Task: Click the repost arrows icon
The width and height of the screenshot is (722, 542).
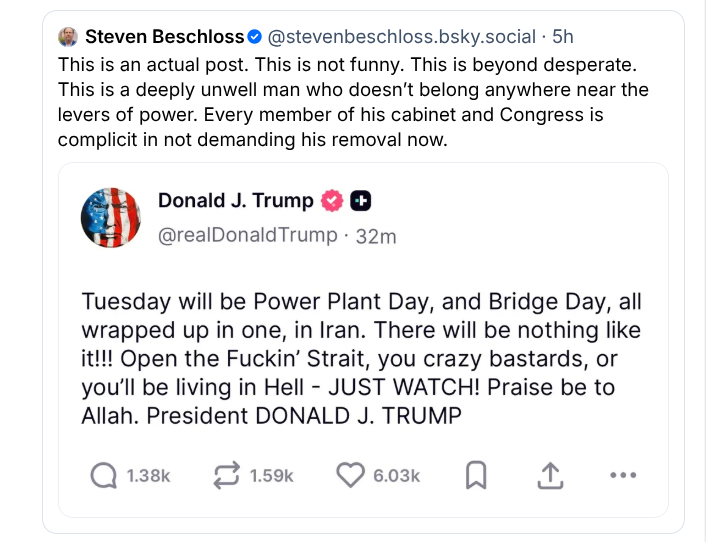Action: click(x=227, y=476)
